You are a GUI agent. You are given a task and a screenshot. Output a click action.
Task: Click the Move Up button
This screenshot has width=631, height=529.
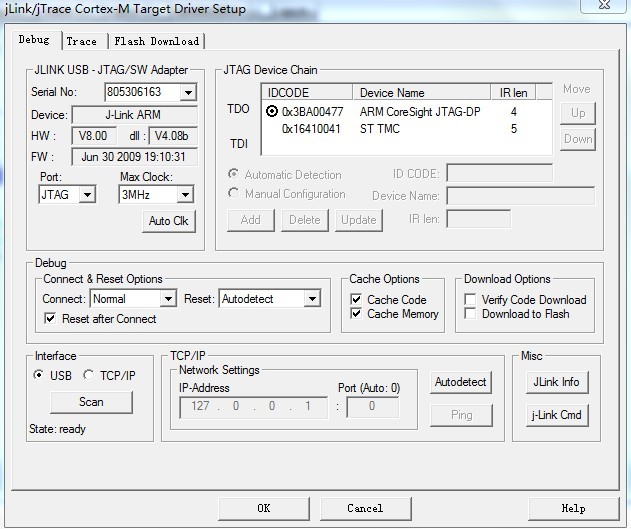[578, 113]
